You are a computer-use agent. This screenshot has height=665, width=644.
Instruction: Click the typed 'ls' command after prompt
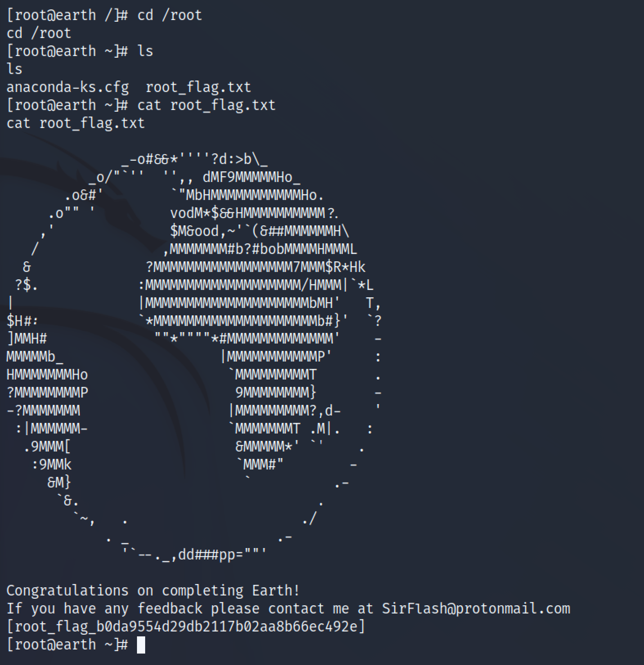[145, 51]
